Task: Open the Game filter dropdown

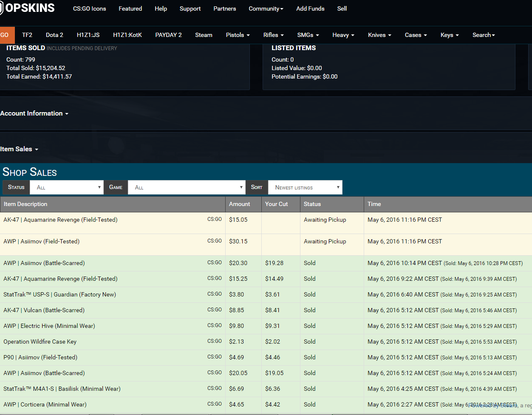Action: coord(187,187)
